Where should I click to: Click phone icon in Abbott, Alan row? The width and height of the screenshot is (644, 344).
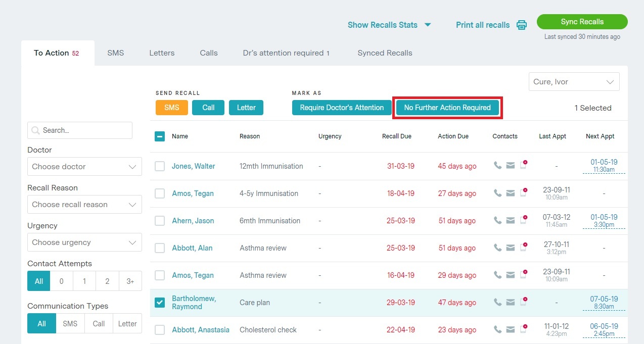[497, 248]
